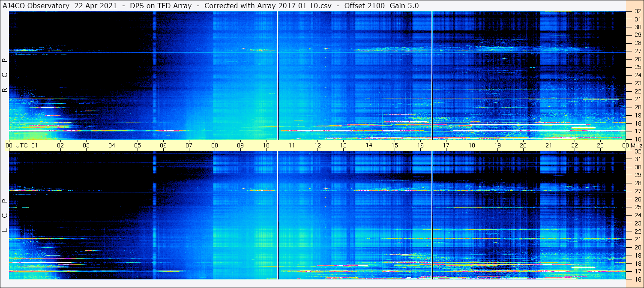The image size is (644, 288).
Task: Select hour label '03' on time axis
Action: click(86, 145)
